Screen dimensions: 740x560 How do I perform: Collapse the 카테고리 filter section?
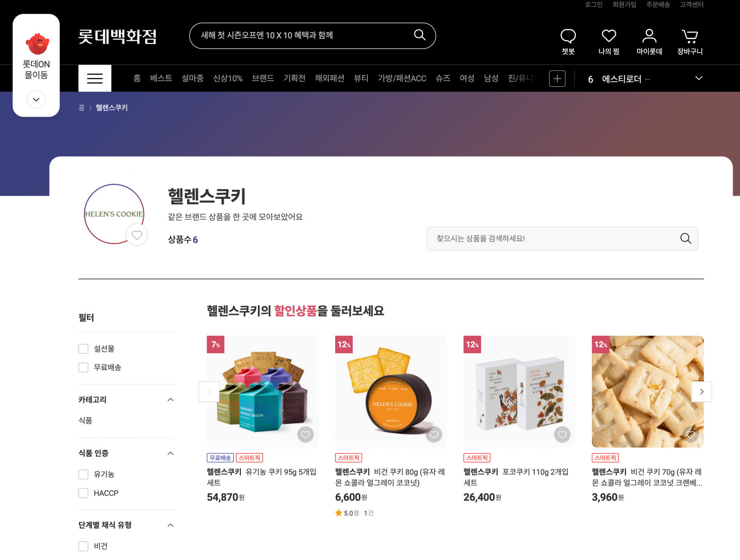point(171,400)
